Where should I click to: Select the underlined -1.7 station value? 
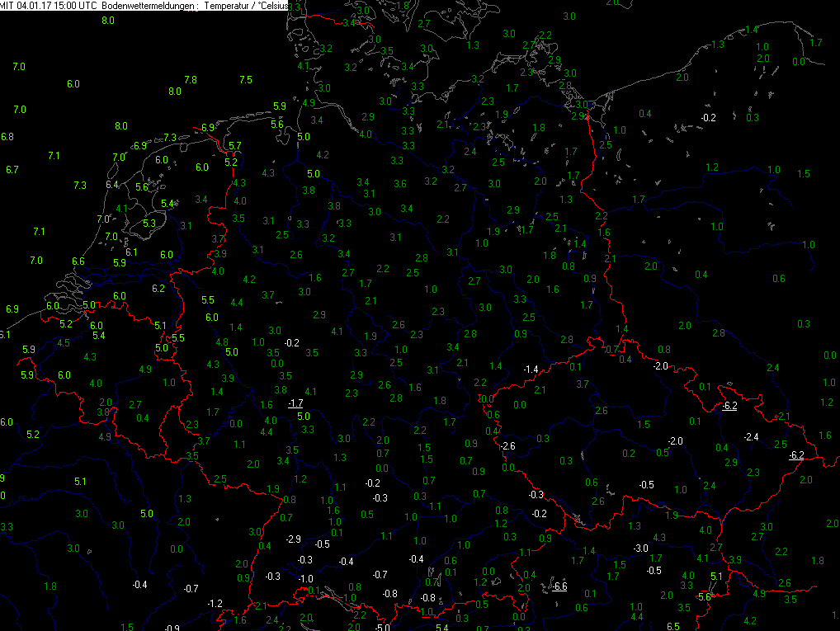tap(295, 403)
